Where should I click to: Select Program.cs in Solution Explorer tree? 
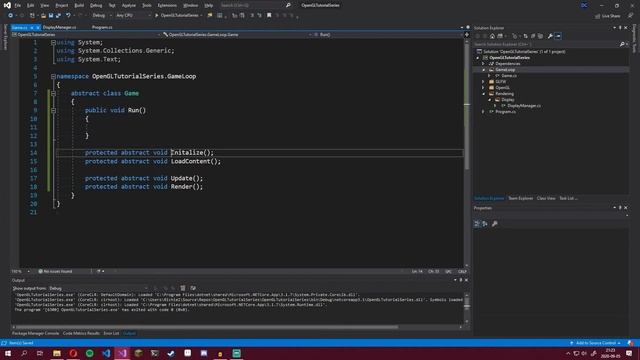(x=505, y=111)
